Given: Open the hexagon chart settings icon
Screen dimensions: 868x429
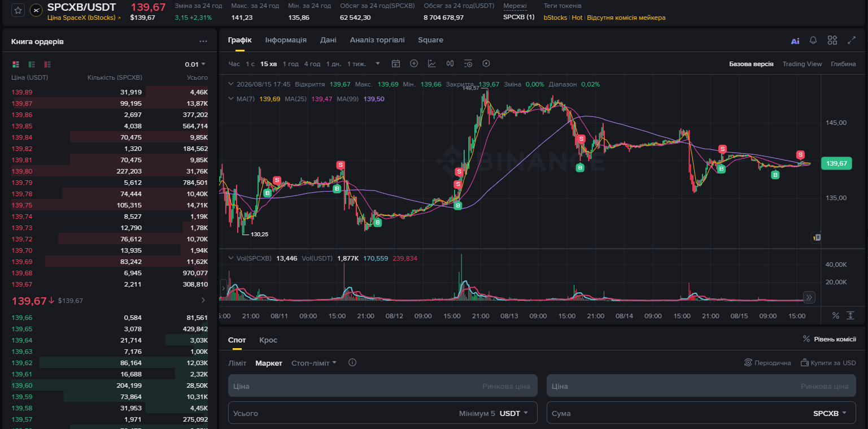Looking at the screenshot, I should pyautogui.click(x=486, y=63).
